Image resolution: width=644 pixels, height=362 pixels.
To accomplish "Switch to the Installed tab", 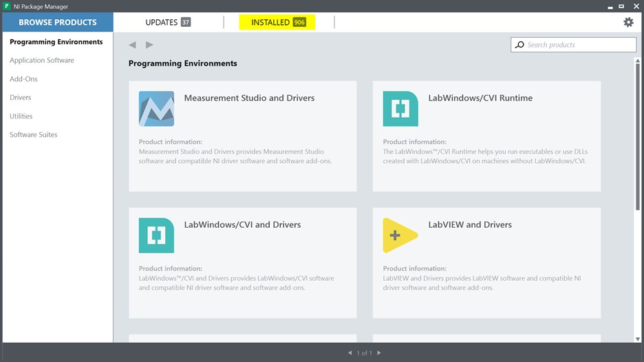I will pos(277,22).
